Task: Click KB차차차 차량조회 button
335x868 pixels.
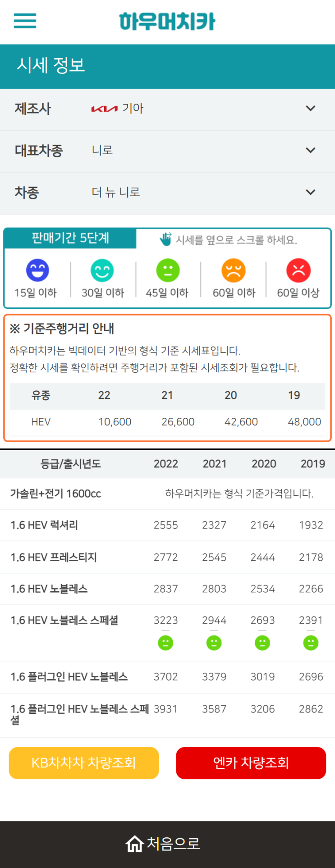Action: tap(84, 763)
